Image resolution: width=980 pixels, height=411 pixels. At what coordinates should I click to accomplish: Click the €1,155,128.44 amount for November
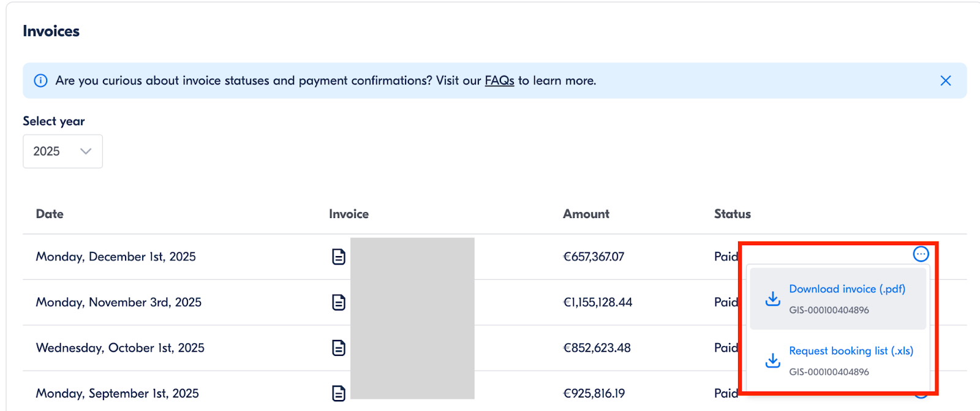pos(597,302)
